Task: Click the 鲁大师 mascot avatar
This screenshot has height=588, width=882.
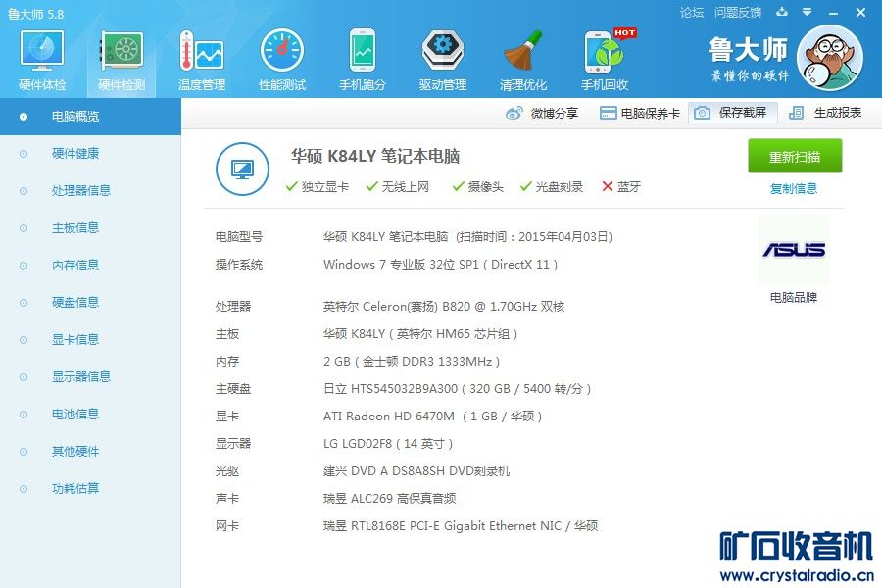Action: click(x=830, y=58)
